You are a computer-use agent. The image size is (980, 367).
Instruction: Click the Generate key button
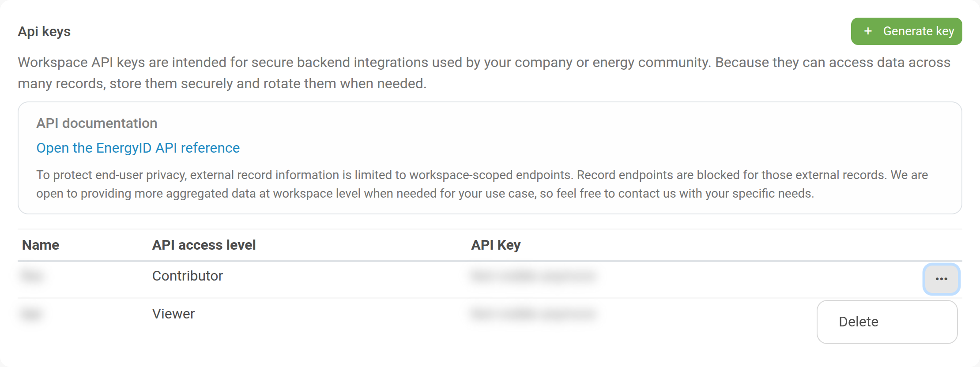(x=906, y=31)
